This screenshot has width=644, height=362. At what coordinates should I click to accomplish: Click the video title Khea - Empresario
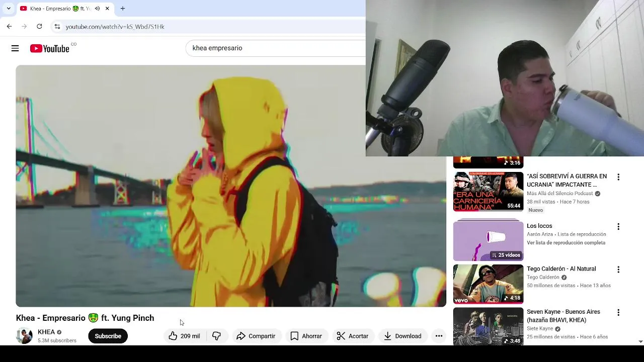[x=85, y=318]
